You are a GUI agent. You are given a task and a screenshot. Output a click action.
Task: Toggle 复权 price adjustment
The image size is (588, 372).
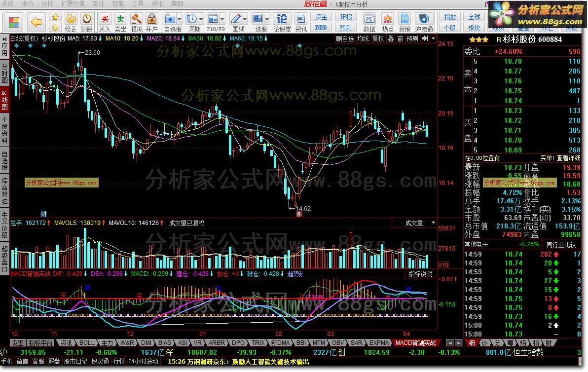pos(378,38)
